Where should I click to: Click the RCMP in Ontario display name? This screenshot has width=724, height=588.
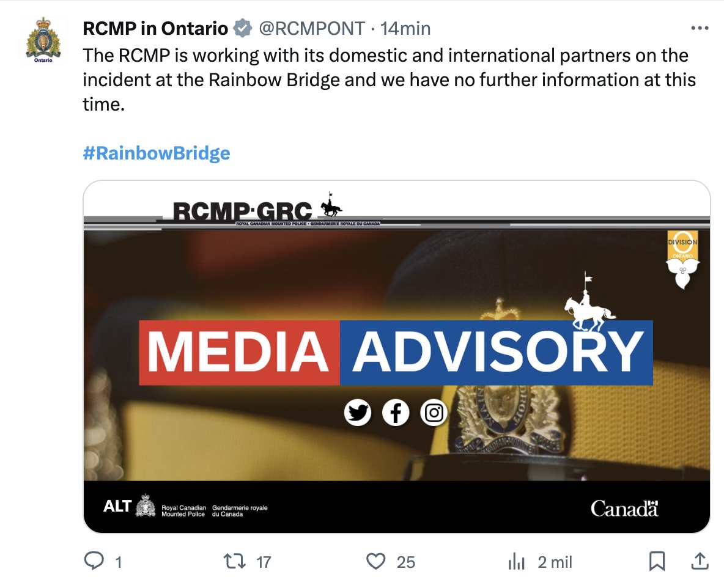pyautogui.click(x=155, y=28)
